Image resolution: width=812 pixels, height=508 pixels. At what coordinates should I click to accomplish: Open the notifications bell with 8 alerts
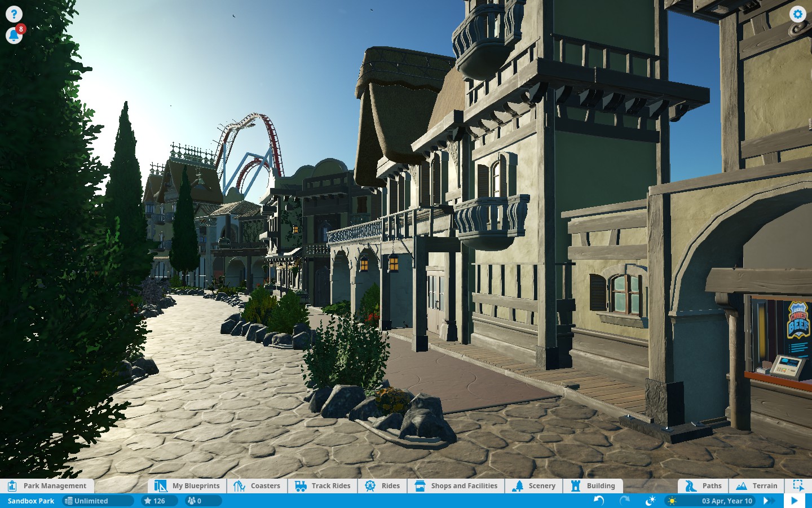14,36
